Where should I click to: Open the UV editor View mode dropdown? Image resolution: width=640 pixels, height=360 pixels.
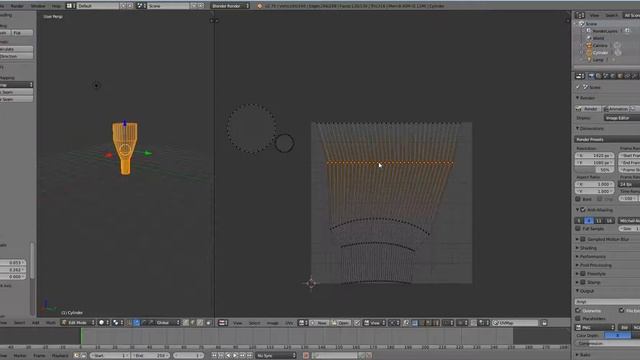(374, 322)
